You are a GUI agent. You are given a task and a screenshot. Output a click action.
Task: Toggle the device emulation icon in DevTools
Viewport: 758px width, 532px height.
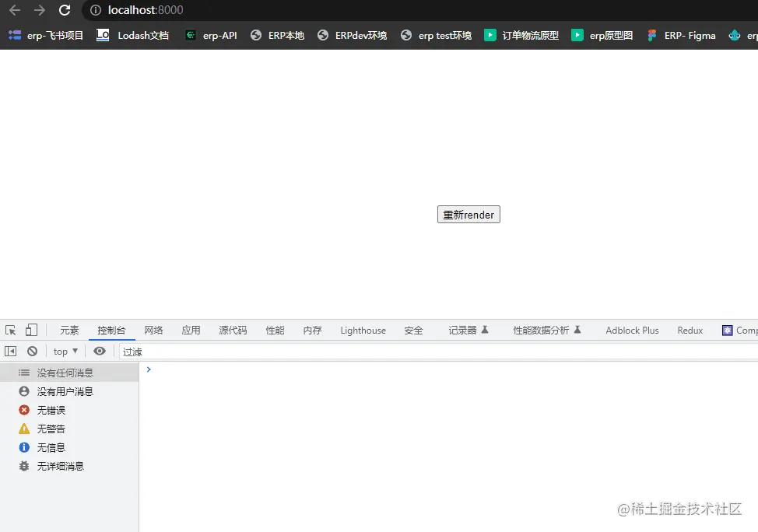[31, 329]
